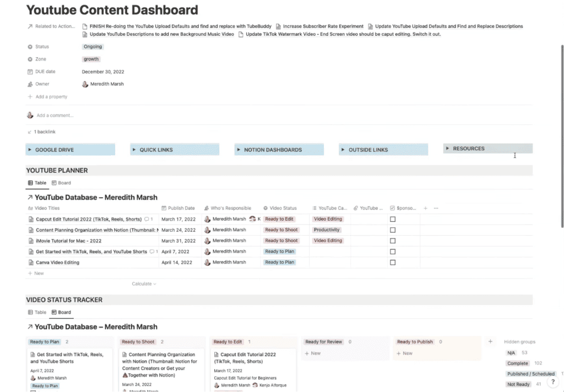Viewport: 564px width, 392px height.
Task: Click the Who's Responsible column header
Action: 227,208
